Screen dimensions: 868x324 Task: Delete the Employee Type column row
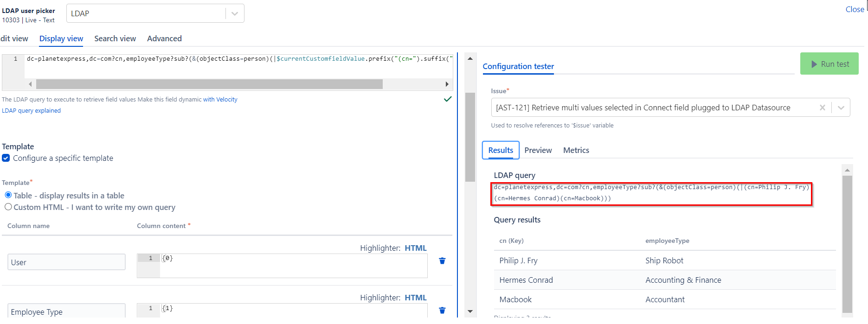coord(442,311)
